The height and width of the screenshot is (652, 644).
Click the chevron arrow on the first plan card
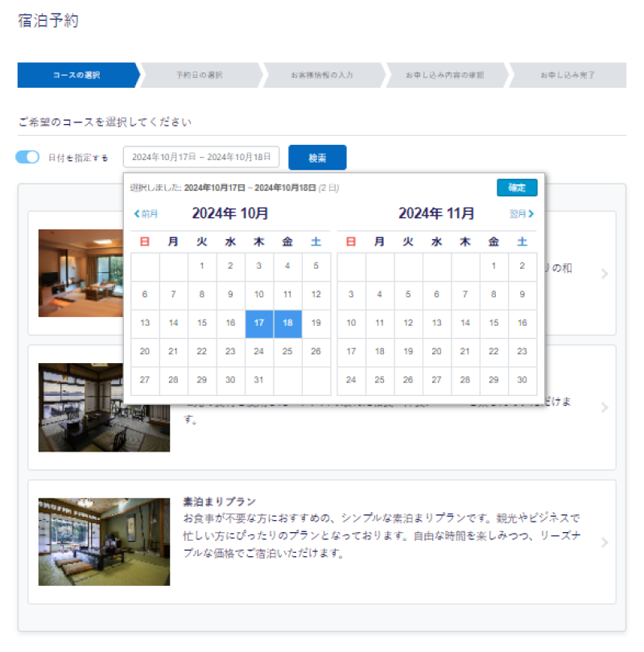(x=605, y=274)
